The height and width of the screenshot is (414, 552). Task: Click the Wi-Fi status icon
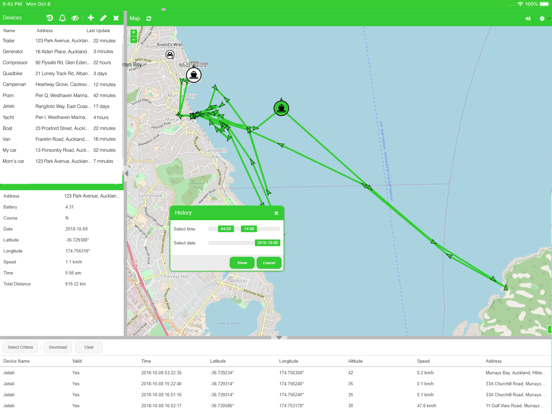pos(520,4)
